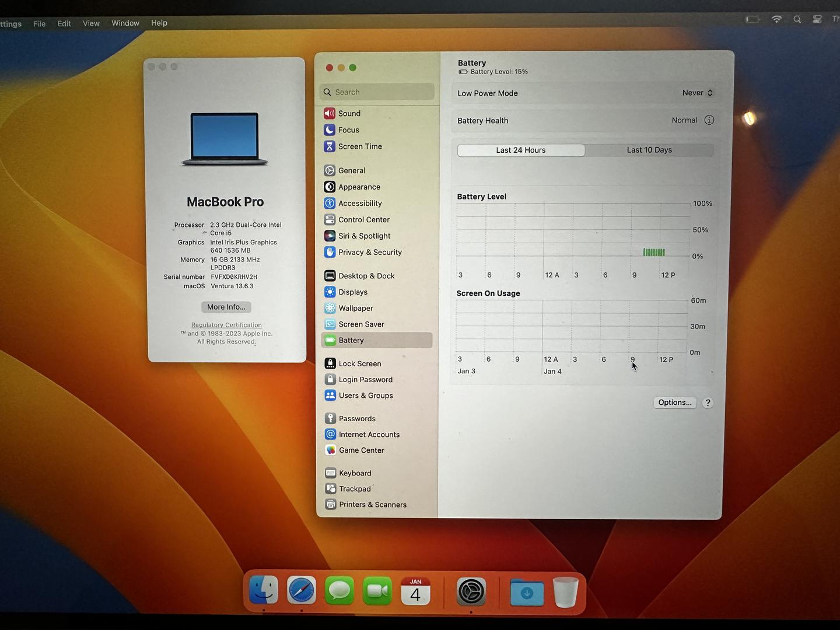Click the settings Search field
840x630 pixels.
tap(377, 92)
